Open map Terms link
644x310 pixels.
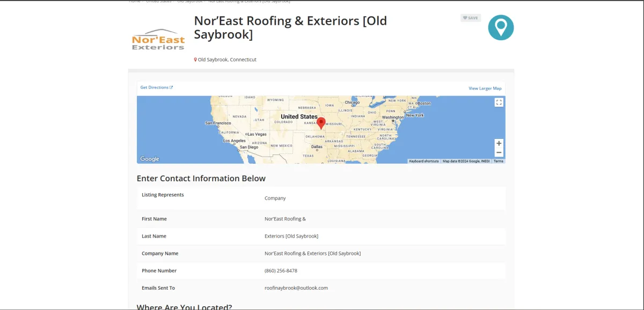coord(499,161)
